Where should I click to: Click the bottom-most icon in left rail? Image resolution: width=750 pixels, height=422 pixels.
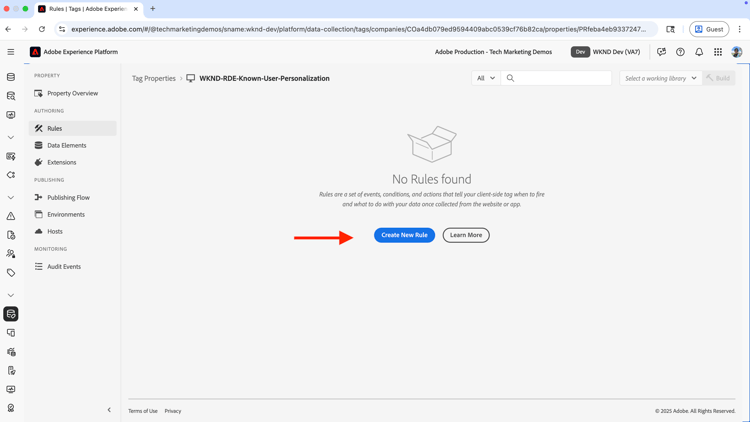coord(11,408)
